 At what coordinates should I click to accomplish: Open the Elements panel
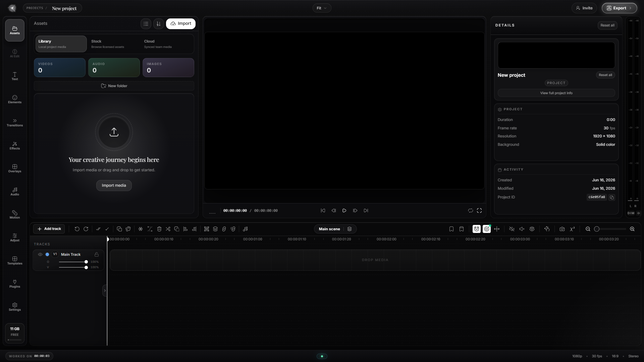[15, 100]
